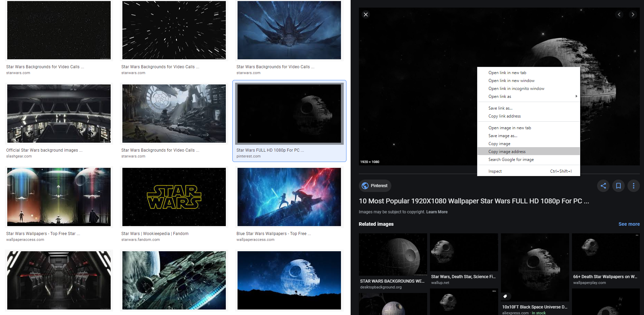644x315 pixels.
Task: Open the slashgear Star Wars bridge thumbnail
Action: pyautogui.click(x=59, y=113)
